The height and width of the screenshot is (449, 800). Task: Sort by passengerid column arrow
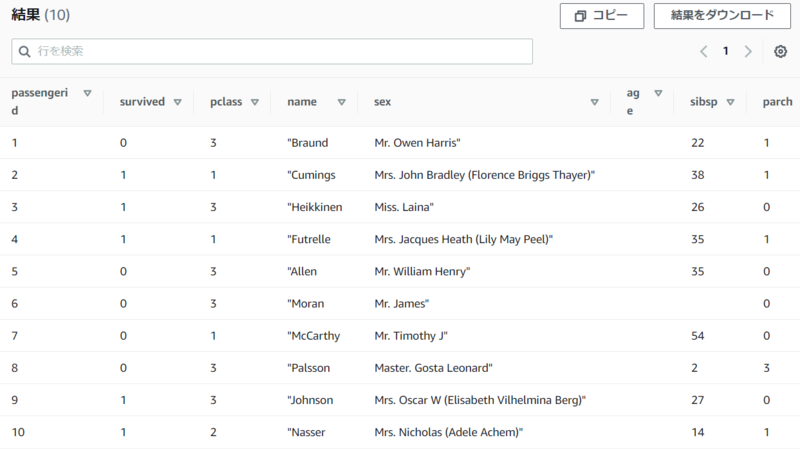click(x=87, y=93)
